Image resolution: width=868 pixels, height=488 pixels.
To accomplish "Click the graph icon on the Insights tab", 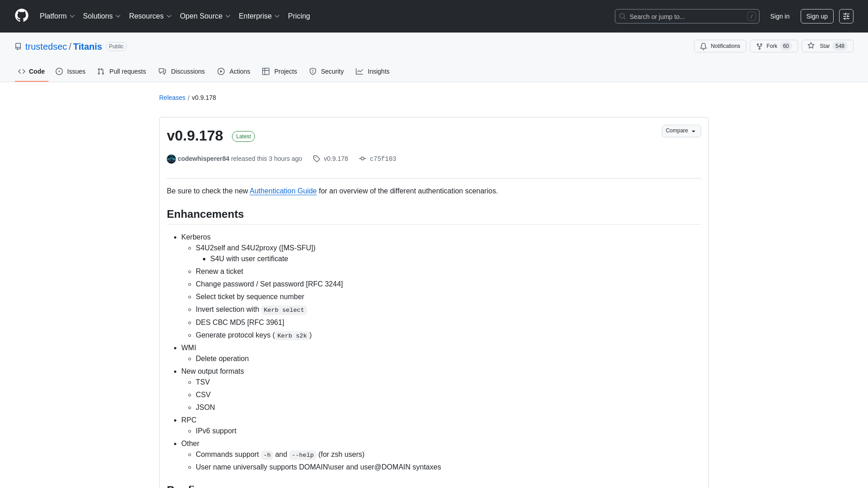I will click(360, 71).
